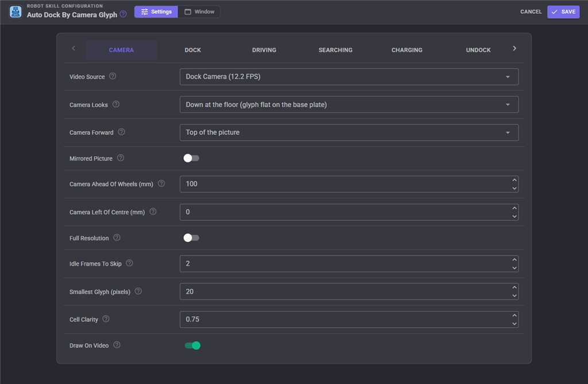Click the robot skill icon beside the title
This screenshot has height=384, width=588.
[16, 11]
